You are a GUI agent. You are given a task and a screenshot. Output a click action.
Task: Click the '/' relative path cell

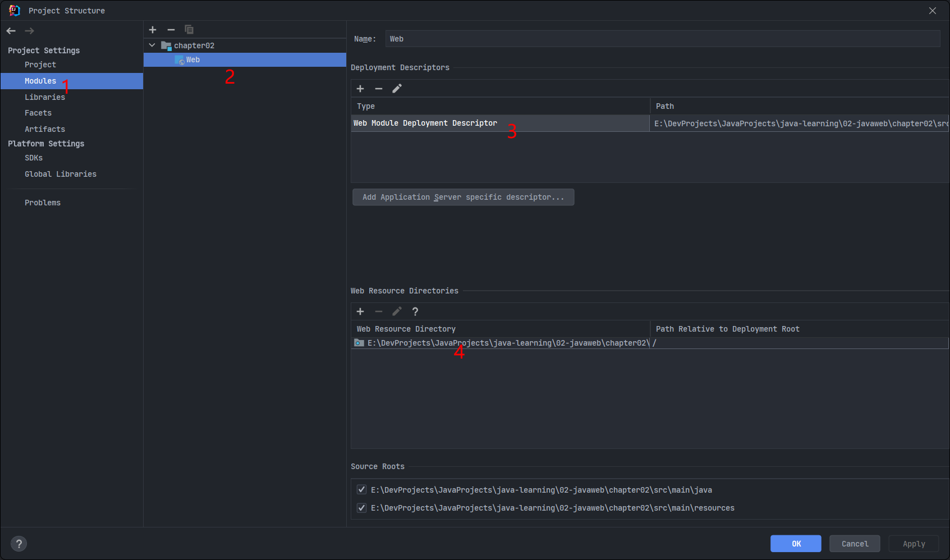(800, 343)
